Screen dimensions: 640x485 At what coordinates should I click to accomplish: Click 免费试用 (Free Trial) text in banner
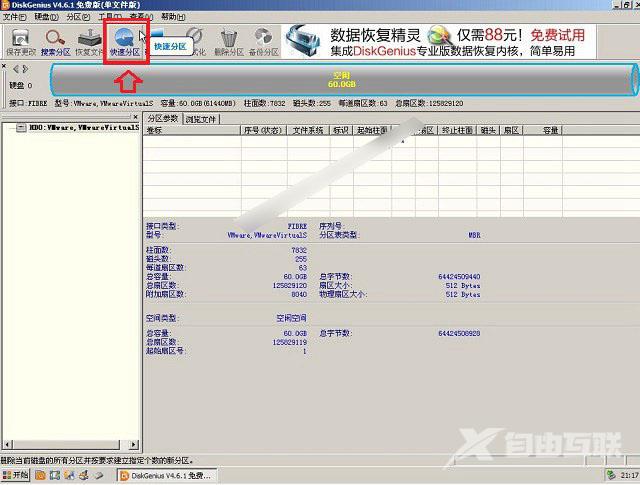[558, 35]
